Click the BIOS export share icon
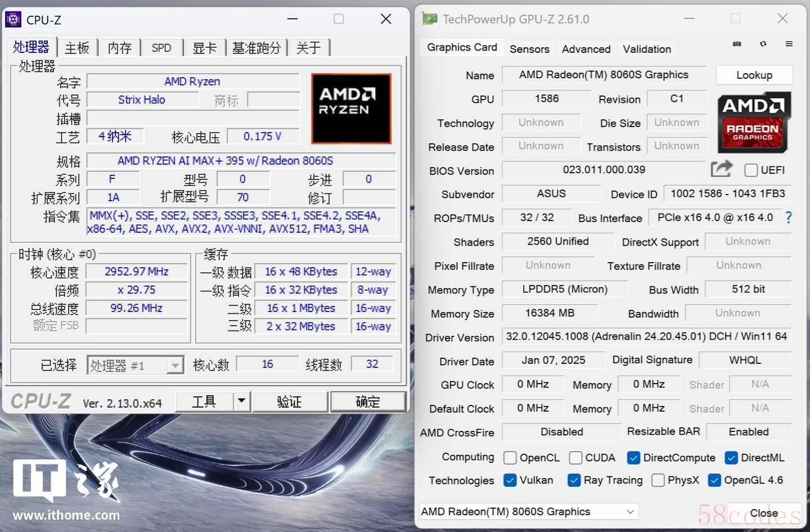 click(721, 169)
